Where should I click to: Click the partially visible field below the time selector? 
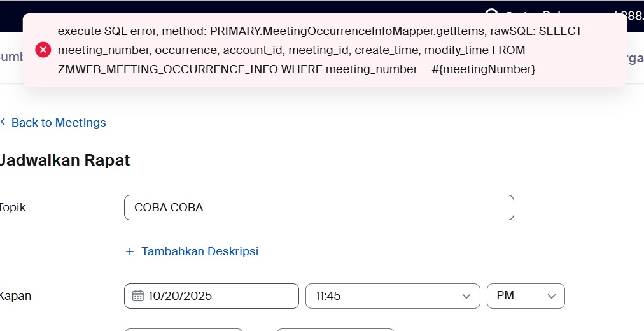[335, 329]
